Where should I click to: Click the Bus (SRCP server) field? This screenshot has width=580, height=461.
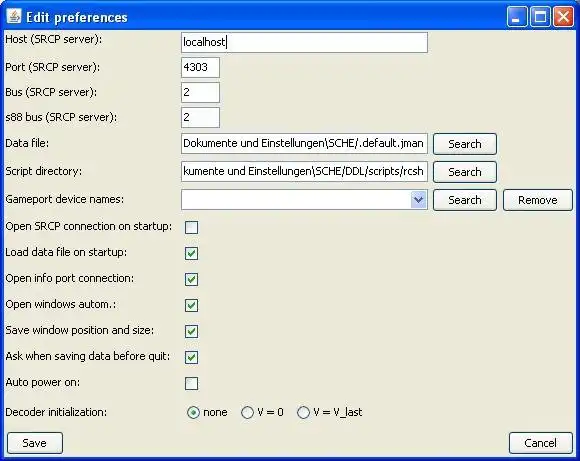[x=200, y=92]
